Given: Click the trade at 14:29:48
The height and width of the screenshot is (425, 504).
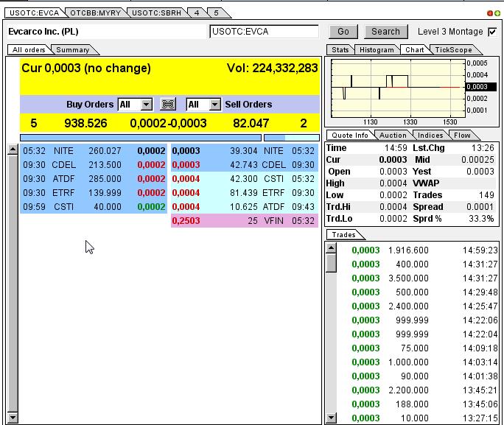Looking at the screenshot, I should click(418, 292).
